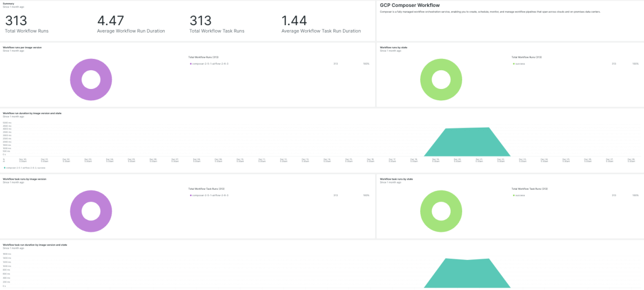Screen dimensions: 644x290
Task: Click the Summary panel title
Action: click(9, 3)
